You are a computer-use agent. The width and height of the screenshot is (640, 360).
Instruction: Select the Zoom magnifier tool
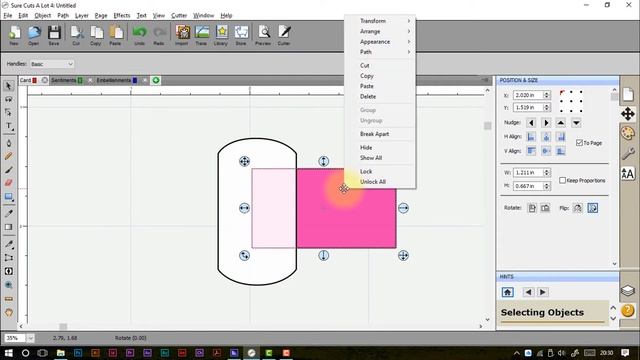coord(9,285)
